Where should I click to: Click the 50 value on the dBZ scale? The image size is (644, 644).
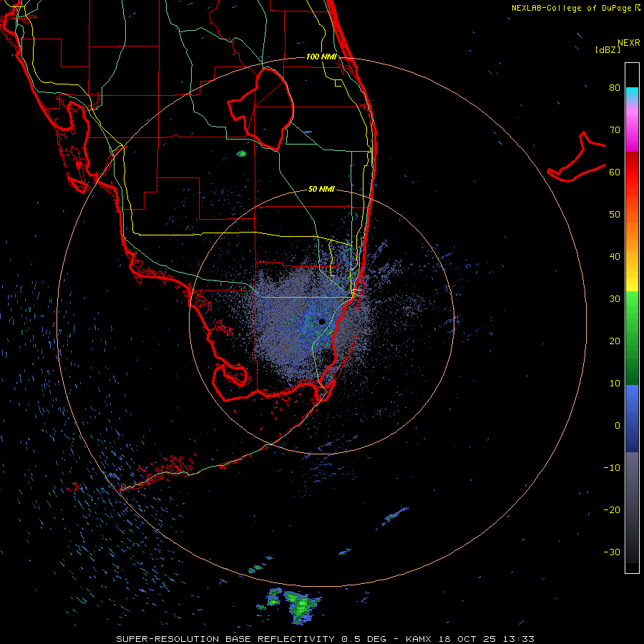pos(615,215)
